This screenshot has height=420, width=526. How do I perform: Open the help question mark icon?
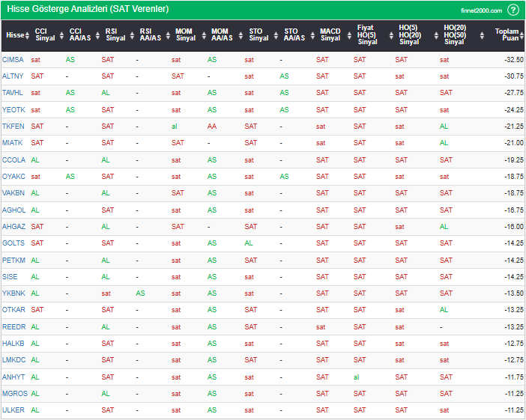513,10
